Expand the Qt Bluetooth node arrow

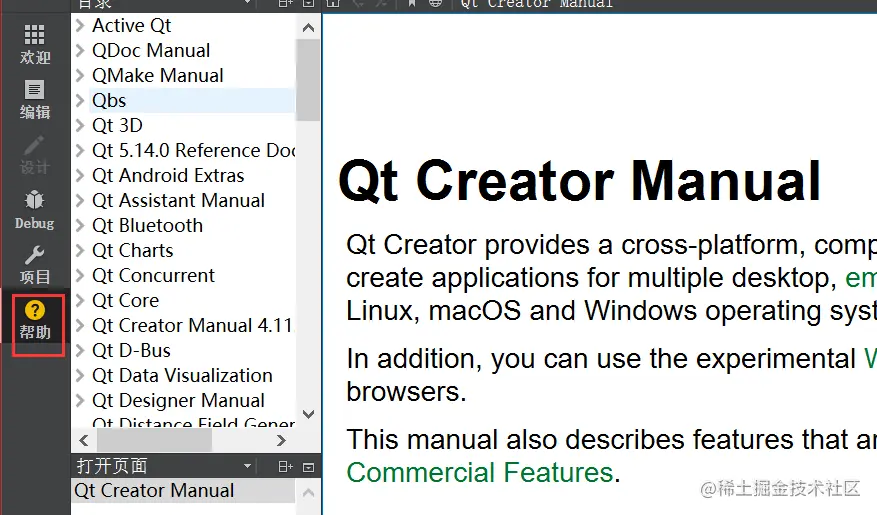click(x=80, y=225)
